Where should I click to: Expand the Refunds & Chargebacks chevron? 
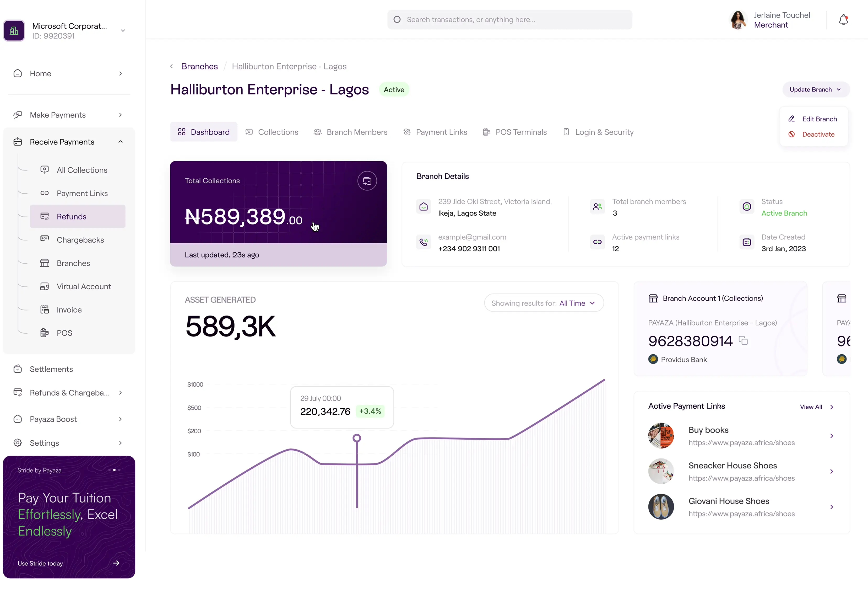(x=120, y=393)
